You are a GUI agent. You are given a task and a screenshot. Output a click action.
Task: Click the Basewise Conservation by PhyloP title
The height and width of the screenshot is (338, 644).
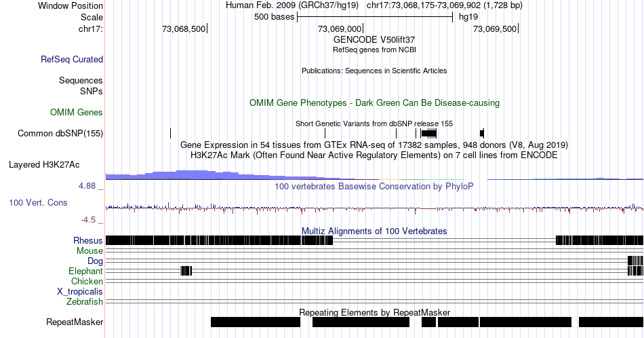(x=374, y=186)
